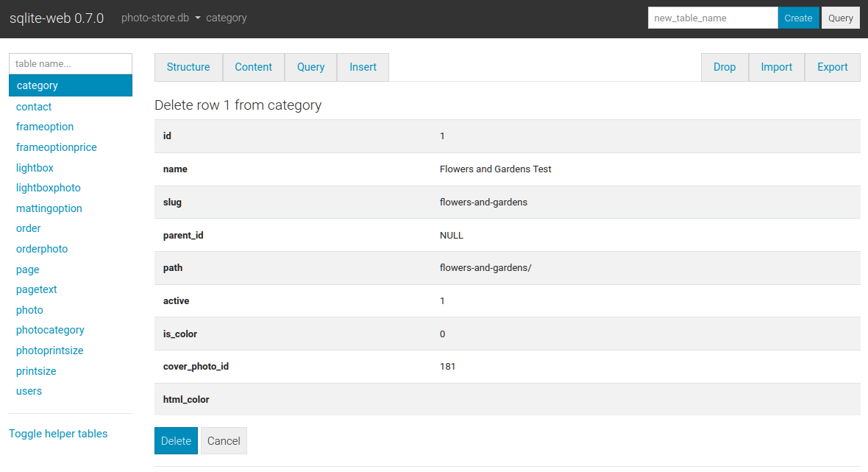Open the frameoptionprice table link
The width and height of the screenshot is (868, 472).
(x=57, y=147)
